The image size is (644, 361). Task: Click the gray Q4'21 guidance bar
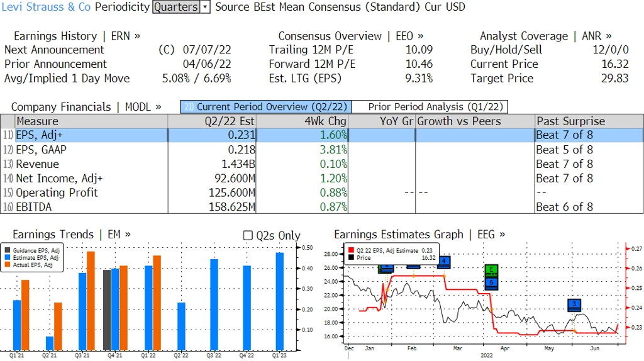(107, 310)
